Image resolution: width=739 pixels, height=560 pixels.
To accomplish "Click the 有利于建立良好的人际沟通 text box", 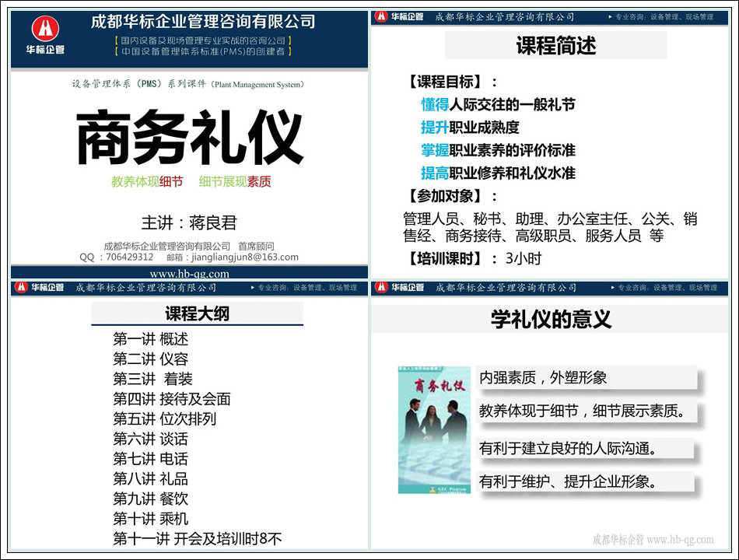I will pos(568,449).
